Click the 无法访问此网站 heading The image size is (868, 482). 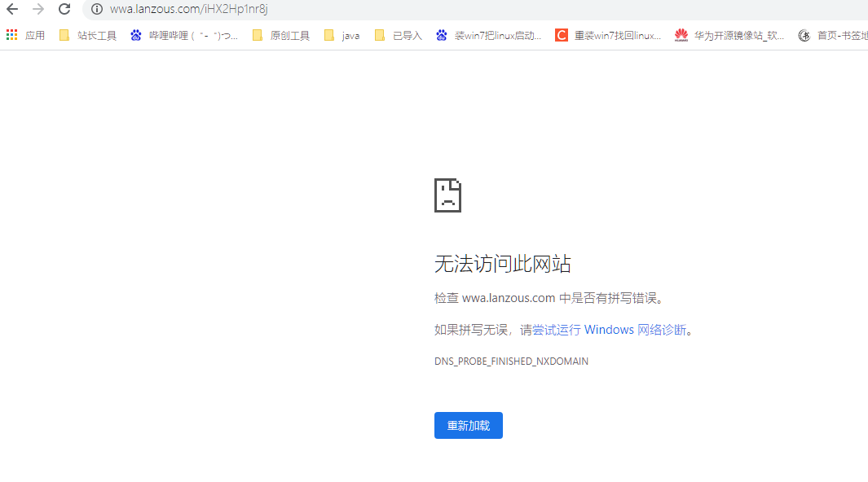[502, 264]
